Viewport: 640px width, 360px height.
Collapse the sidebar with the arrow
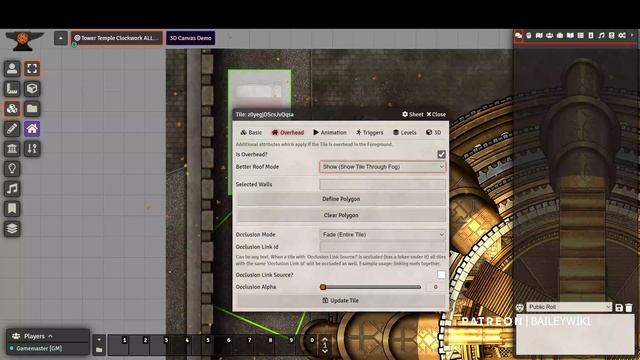click(x=632, y=36)
